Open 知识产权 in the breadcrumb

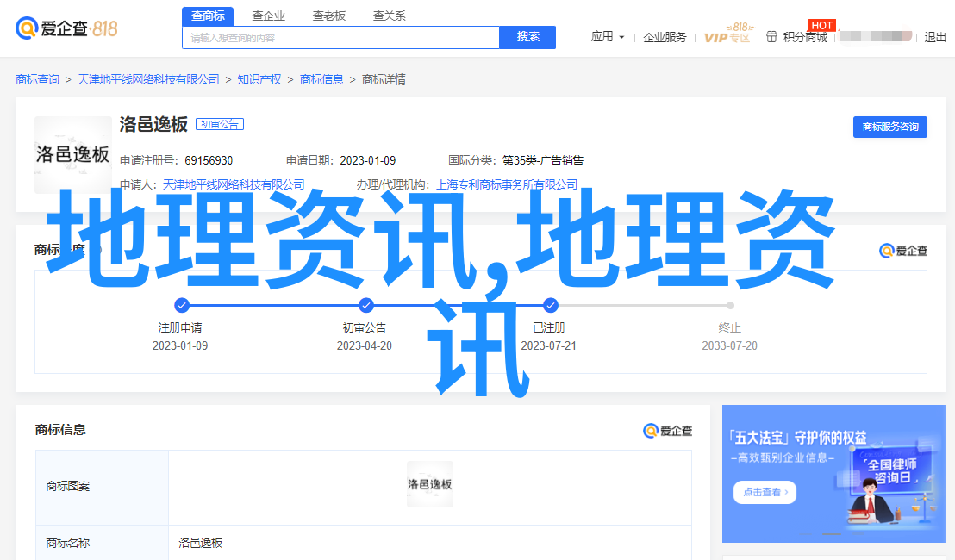tap(259, 80)
